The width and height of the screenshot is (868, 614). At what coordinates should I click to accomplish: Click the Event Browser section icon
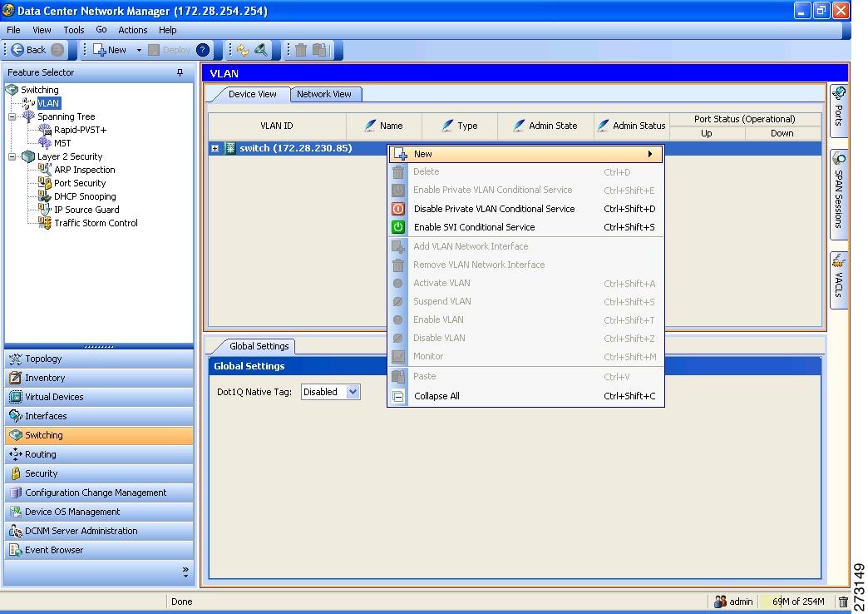coord(16,550)
